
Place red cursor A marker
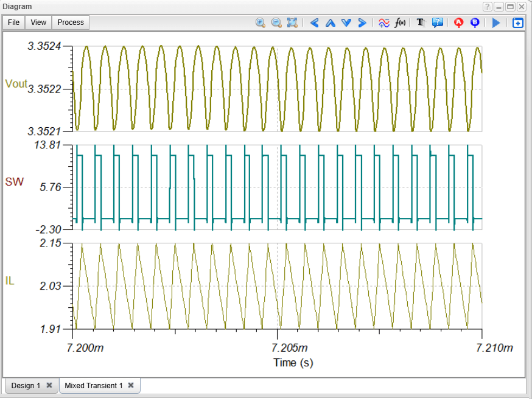point(459,23)
